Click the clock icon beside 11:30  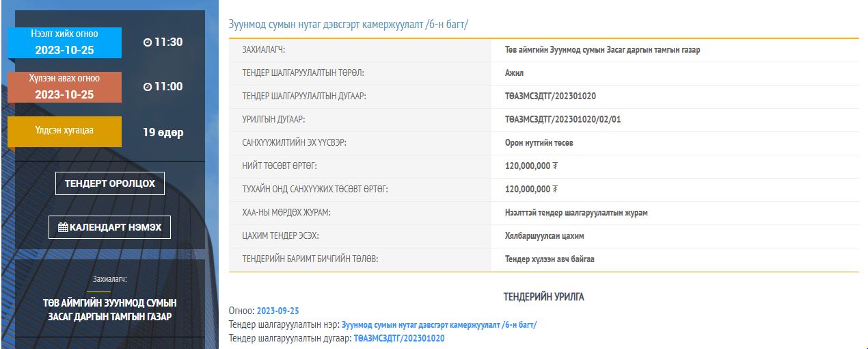coord(147,42)
